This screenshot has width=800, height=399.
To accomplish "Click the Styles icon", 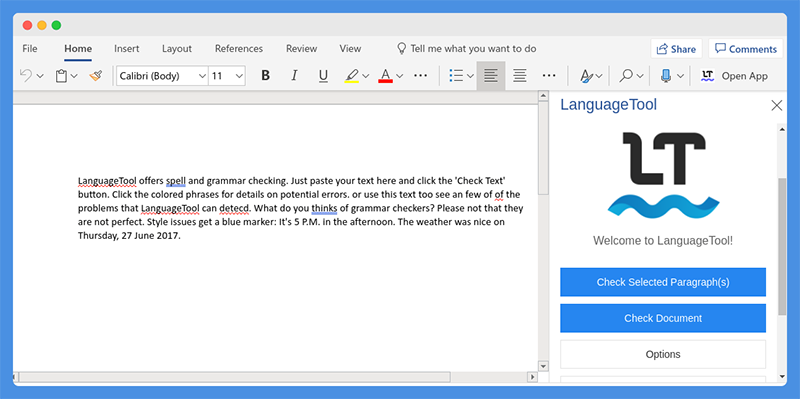I will 587,76.
